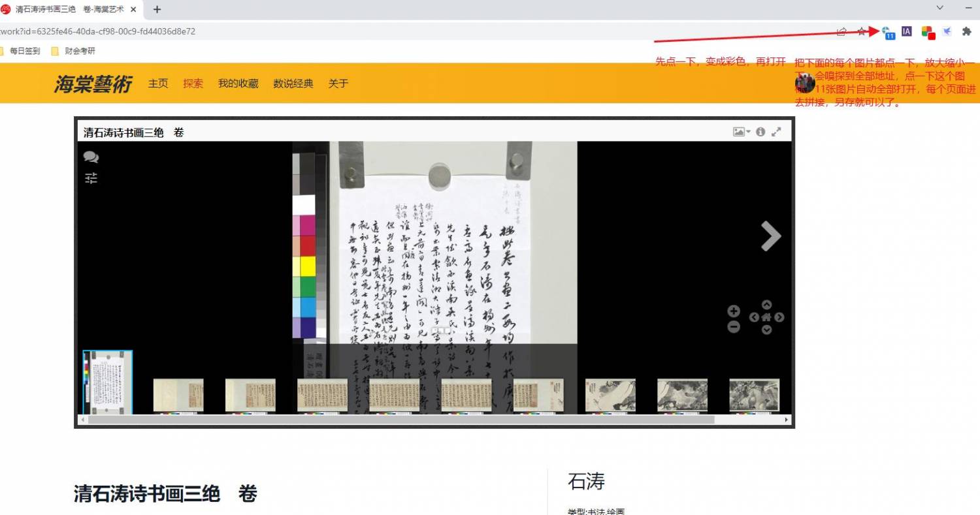This screenshot has width=980, height=515.
Task: Open the 每日签到 bookmarks folder
Action: coord(20,51)
